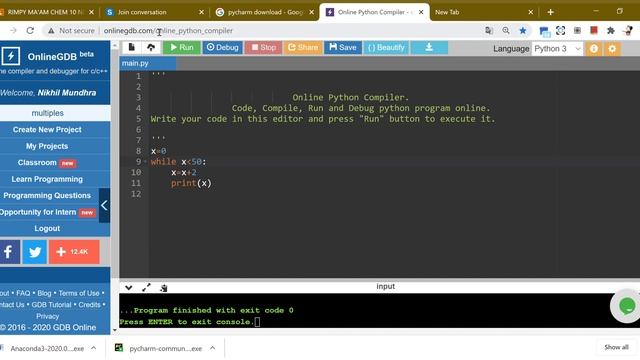Screen dimensions: 640x360
Task: Open the browser extensions puzzle icon
Action: click(611, 31)
